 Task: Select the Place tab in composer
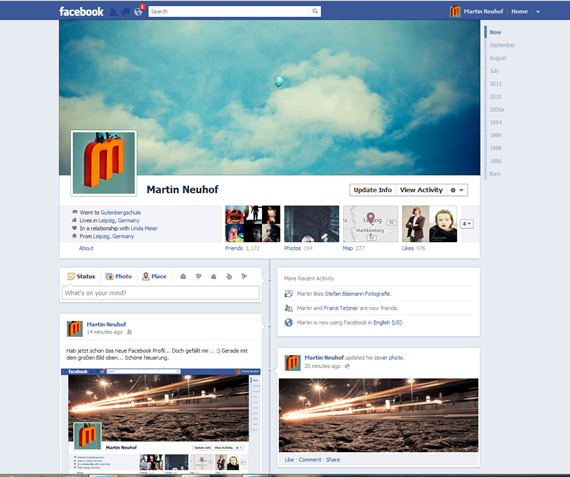[154, 276]
